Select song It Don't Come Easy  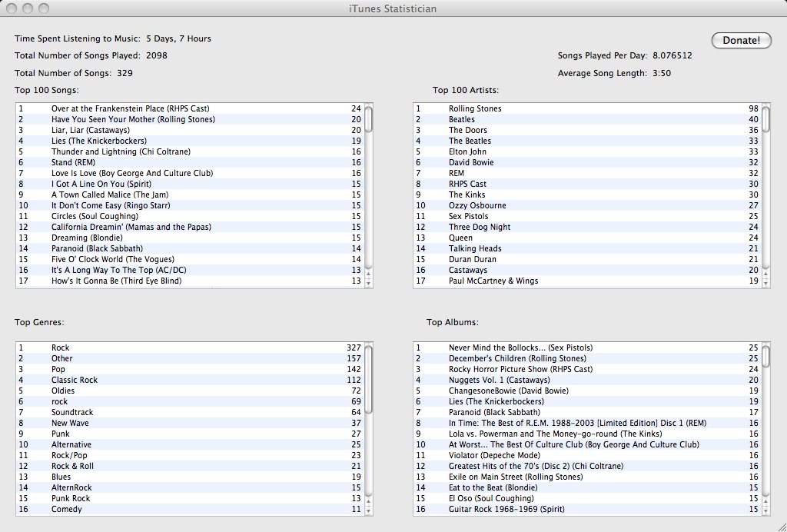tap(191, 205)
